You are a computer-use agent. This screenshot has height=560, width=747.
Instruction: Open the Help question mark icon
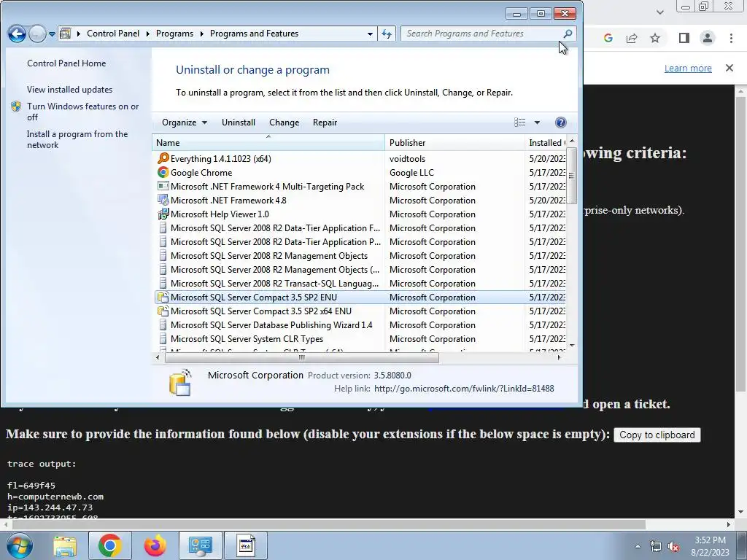pyautogui.click(x=561, y=122)
